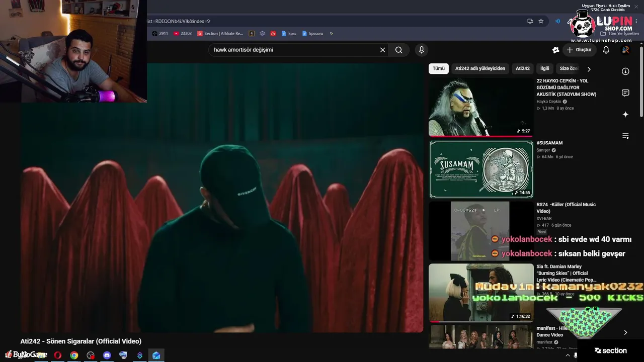Open the Section Affiliate bookmark
Screen dimensions: 644x362
point(220,34)
